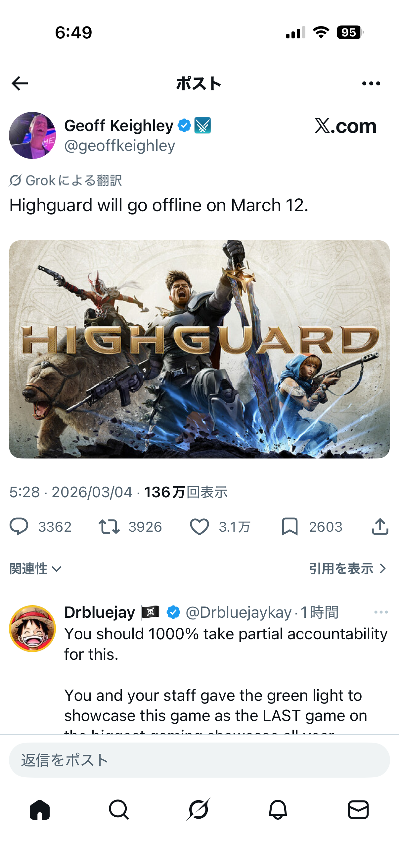Open the Highguard artwork image
Screen dimensions: 399x868
(x=199, y=349)
